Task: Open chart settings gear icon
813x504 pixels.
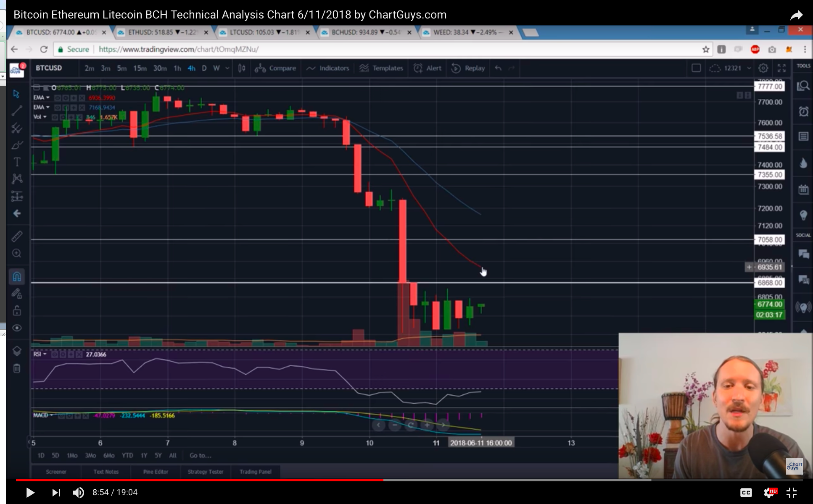Action: tap(763, 68)
